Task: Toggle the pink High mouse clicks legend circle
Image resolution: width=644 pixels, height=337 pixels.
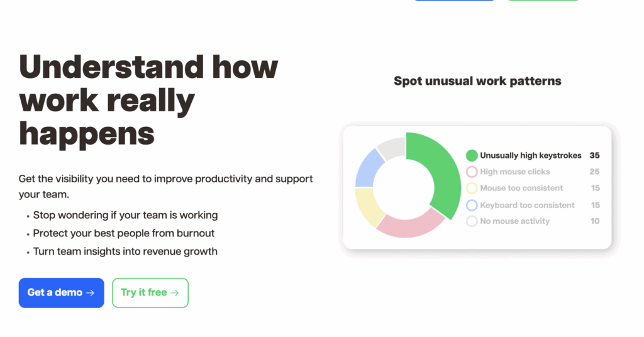Action: pos(472,172)
